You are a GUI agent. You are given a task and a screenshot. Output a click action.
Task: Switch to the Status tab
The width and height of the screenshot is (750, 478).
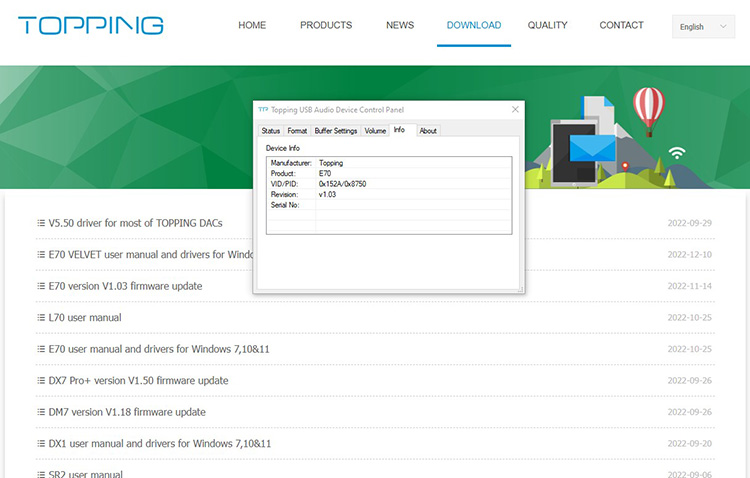point(271,131)
